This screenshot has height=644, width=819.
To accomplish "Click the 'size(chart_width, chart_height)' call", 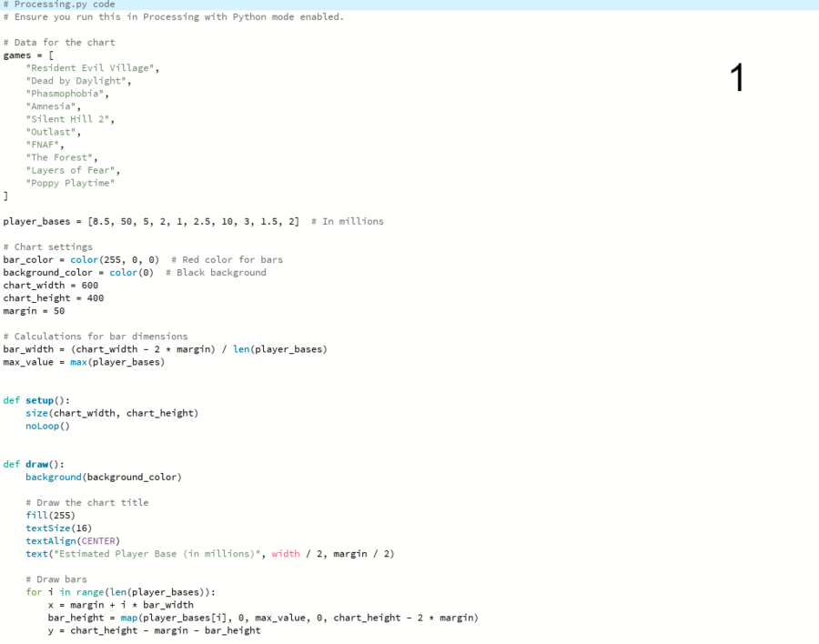I will coord(112,413).
